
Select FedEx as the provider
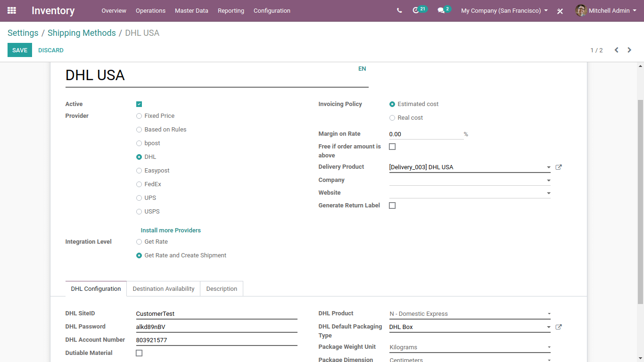tap(139, 184)
